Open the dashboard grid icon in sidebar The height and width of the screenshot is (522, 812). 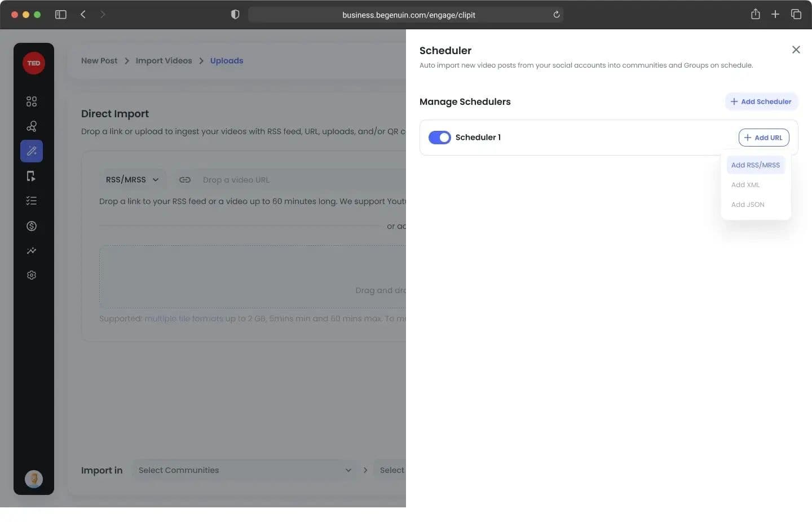[32, 101]
